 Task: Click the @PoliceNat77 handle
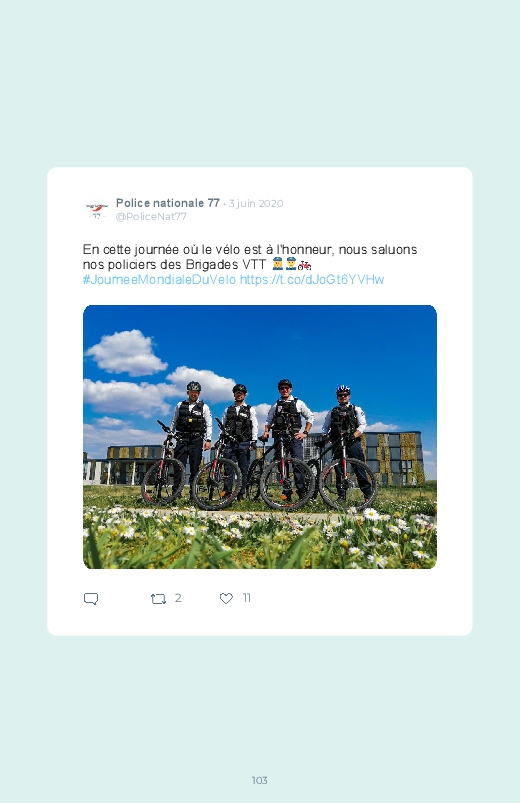coord(151,217)
